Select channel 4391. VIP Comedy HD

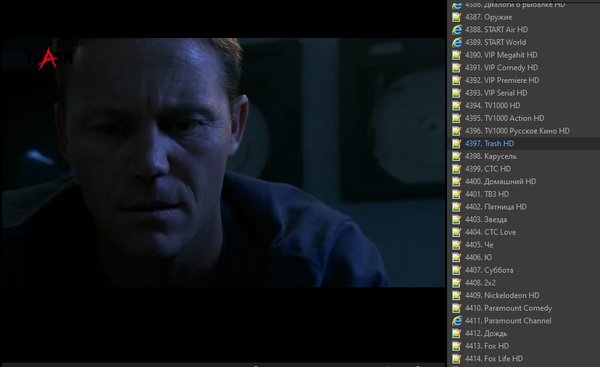[x=501, y=68]
